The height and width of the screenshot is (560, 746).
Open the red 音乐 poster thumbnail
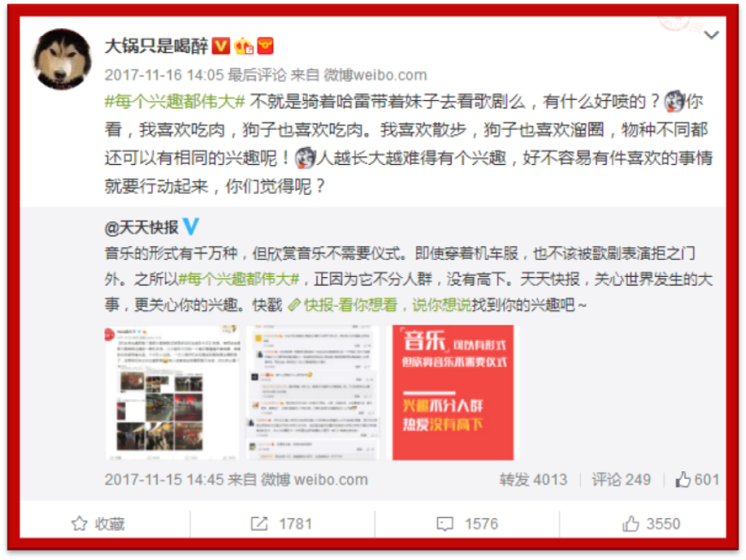(x=453, y=392)
